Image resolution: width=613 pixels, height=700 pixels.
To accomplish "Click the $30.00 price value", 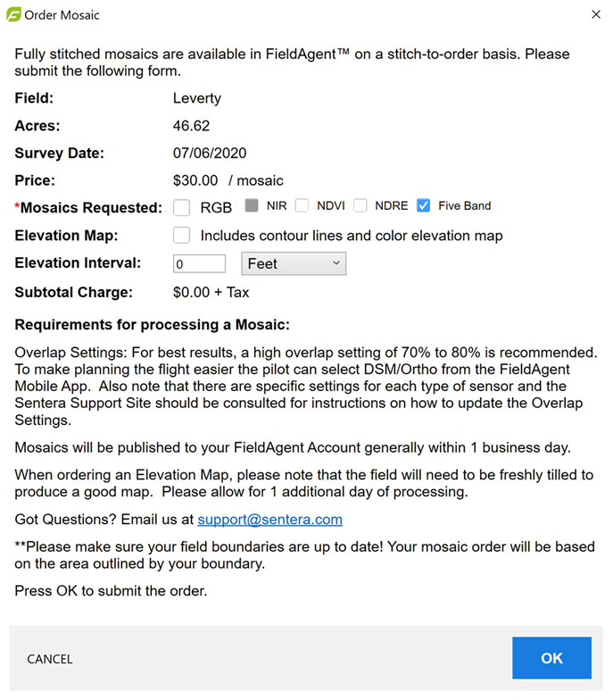I will [195, 180].
